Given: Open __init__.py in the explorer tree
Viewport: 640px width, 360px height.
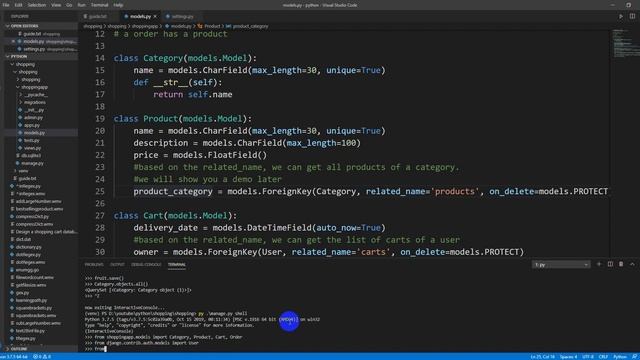Looking at the screenshot, I should [34, 110].
